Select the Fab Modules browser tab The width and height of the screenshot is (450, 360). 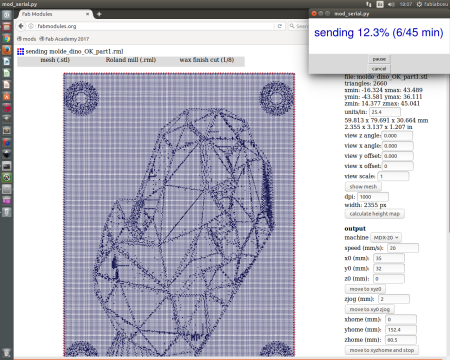[55, 14]
